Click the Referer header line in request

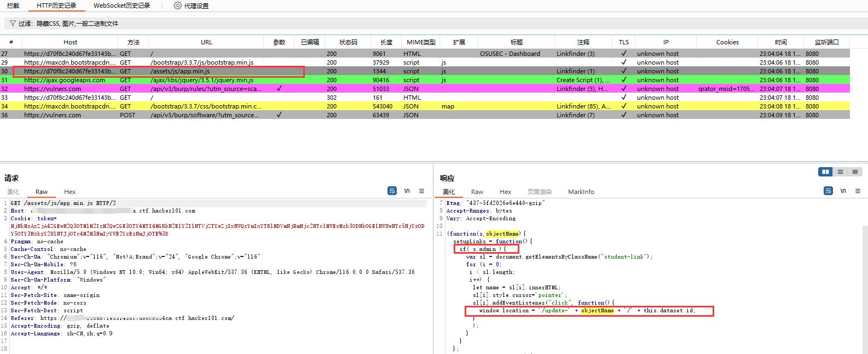tap(122, 318)
